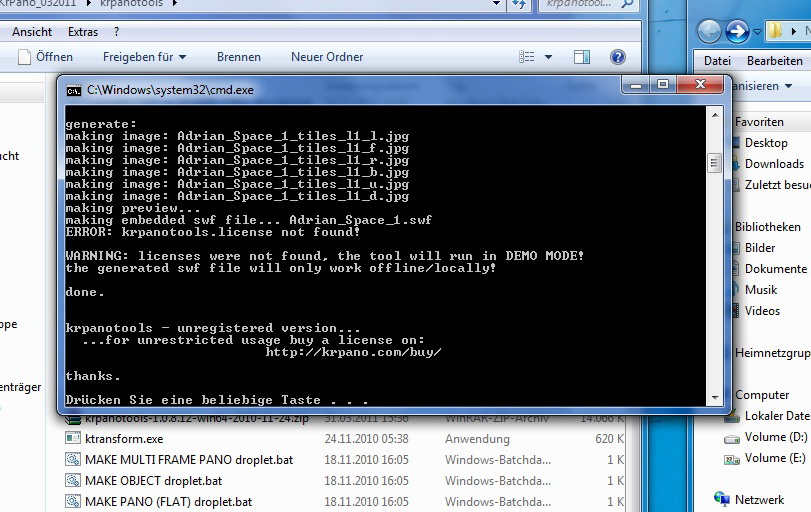The image size is (811, 512).
Task: Click the cmd.exe title bar icon
Action: (x=73, y=90)
